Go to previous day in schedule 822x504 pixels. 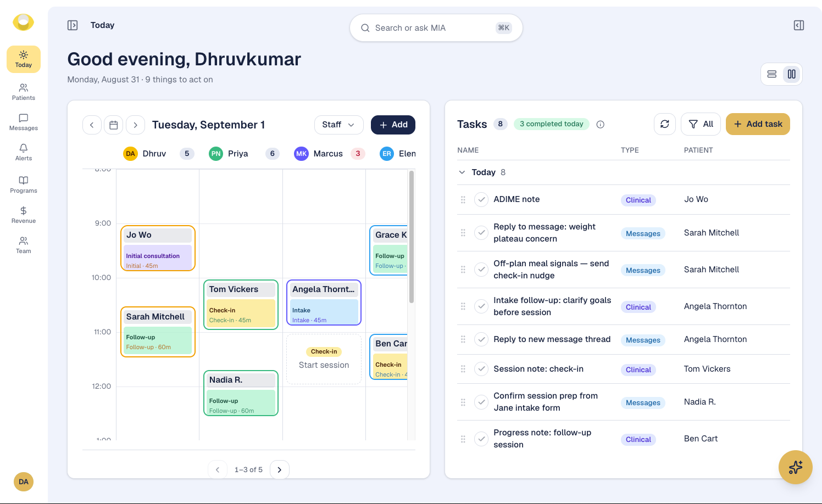click(92, 125)
